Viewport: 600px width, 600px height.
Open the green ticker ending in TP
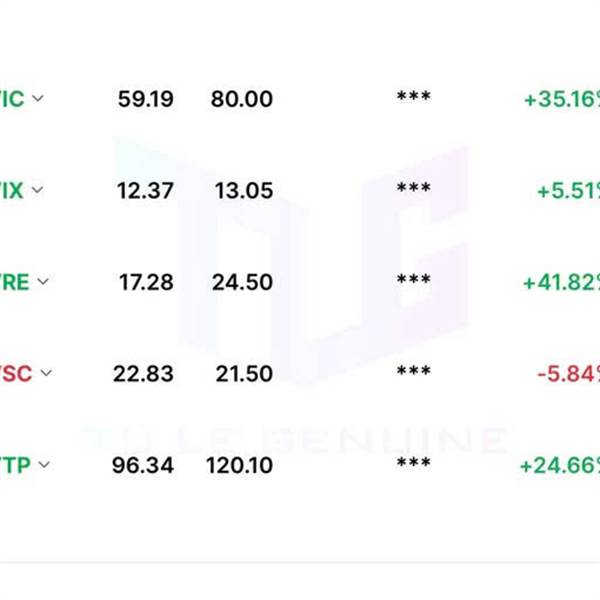[x=15, y=465]
